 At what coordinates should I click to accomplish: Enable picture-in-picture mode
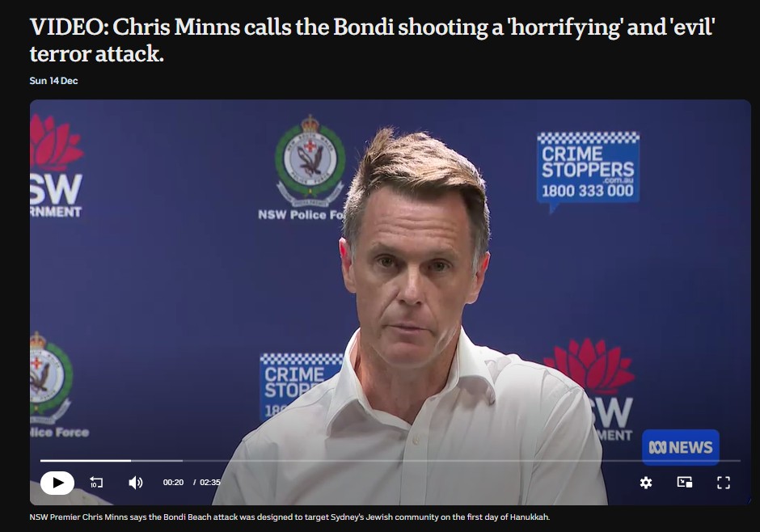[684, 482]
